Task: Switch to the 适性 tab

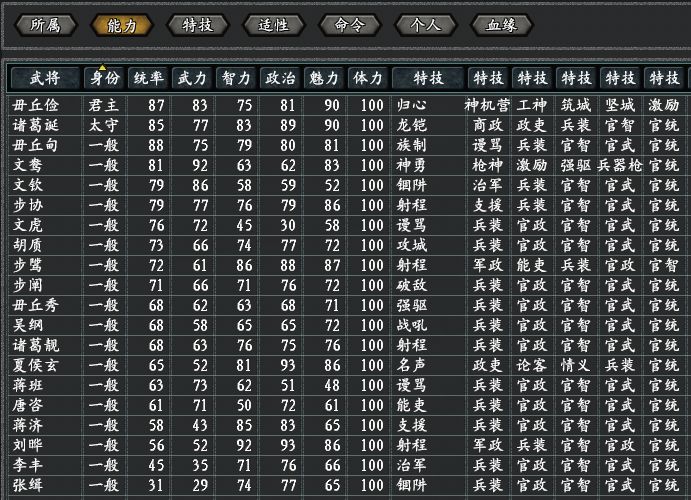Action: tap(274, 25)
